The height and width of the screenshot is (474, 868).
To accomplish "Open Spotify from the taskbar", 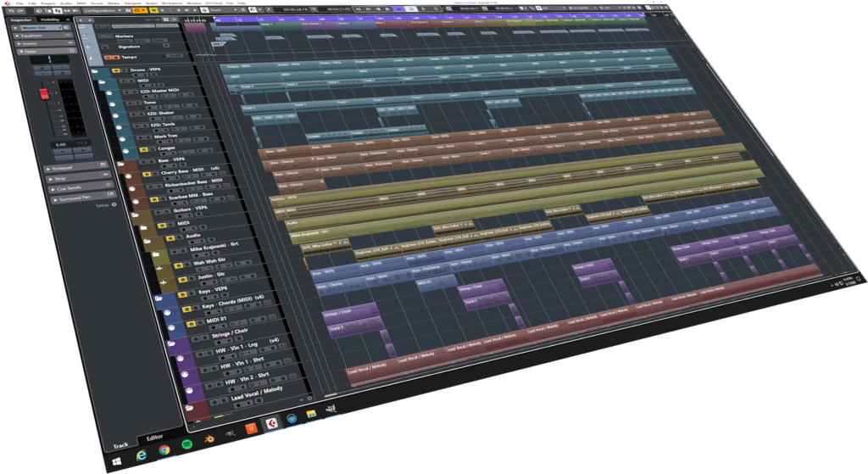I will coord(187,444).
